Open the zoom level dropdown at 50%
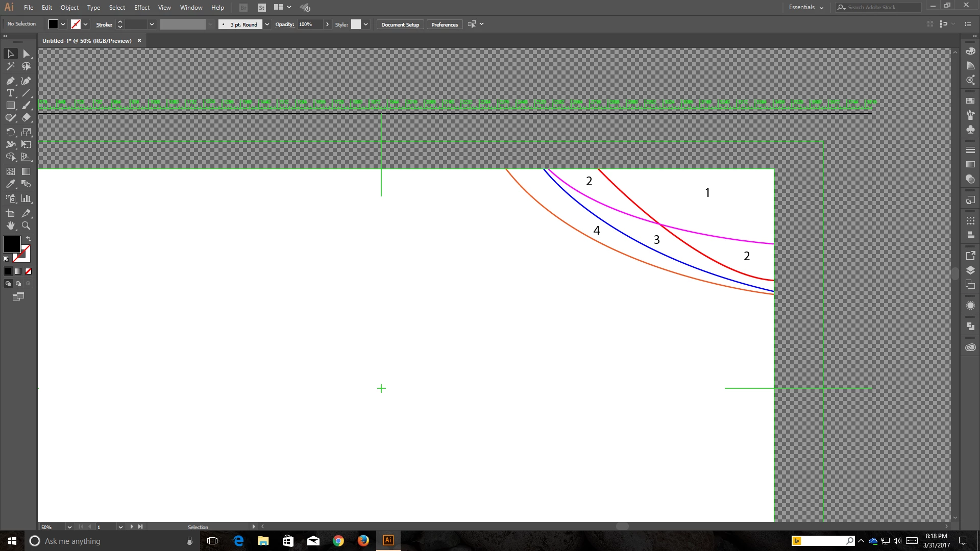Image resolution: width=980 pixels, height=551 pixels. tap(69, 527)
